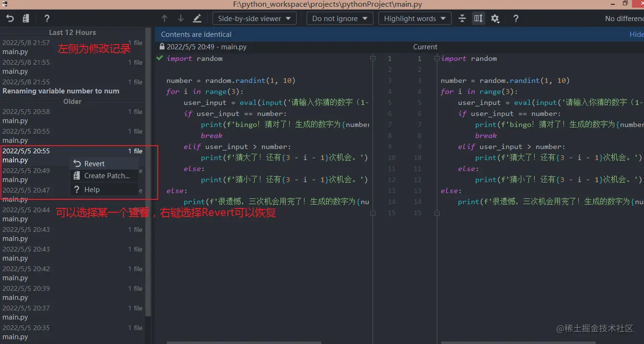644x344 pixels.
Task: Click the application icon in the title bar
Action: click(4, 4)
